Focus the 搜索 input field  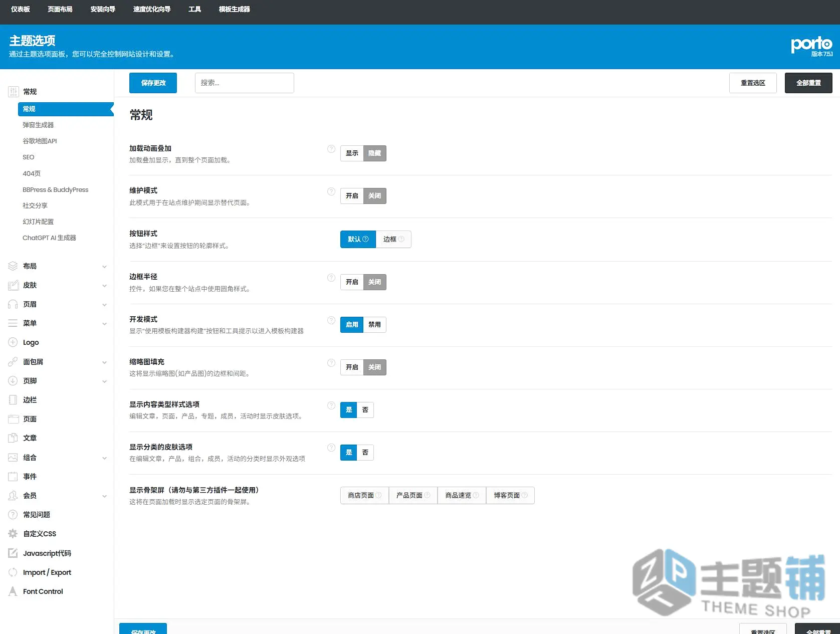(x=244, y=83)
